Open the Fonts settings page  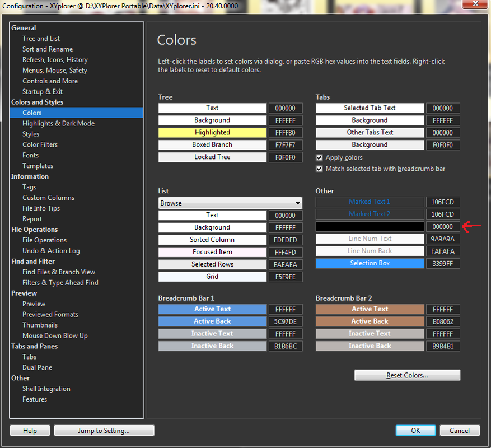click(x=30, y=155)
